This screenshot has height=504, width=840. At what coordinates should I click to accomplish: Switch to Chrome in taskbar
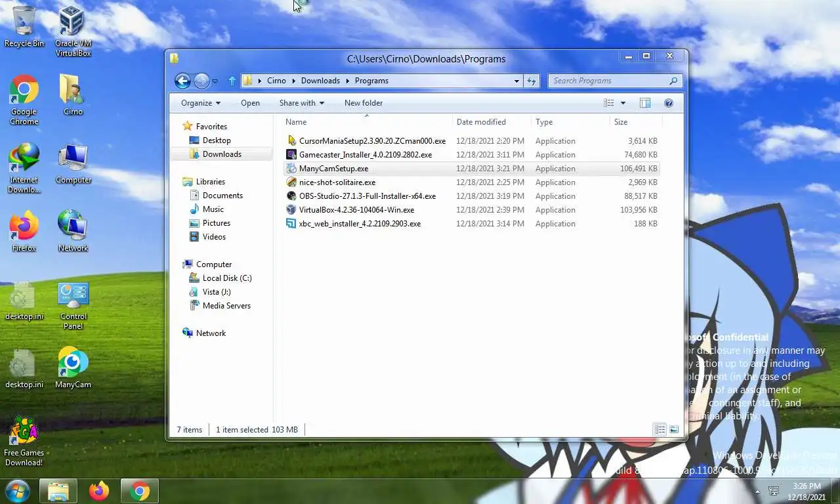coord(139,491)
